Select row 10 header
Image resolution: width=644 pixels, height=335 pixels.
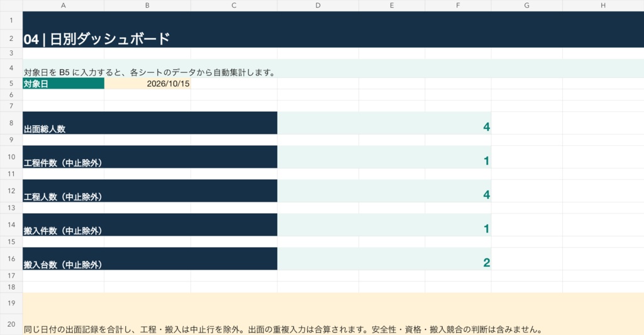click(11, 157)
